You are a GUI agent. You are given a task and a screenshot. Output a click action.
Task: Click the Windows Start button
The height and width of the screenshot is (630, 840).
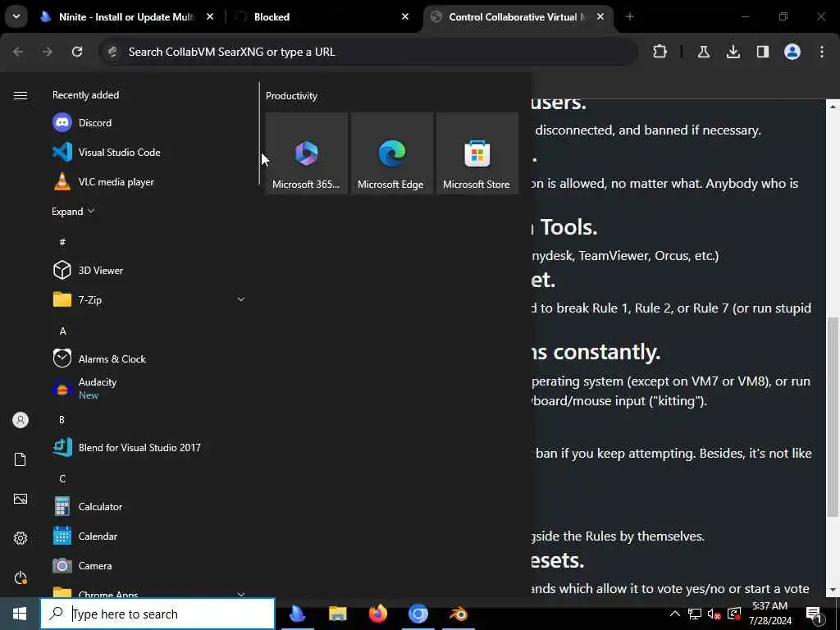pos(20,614)
